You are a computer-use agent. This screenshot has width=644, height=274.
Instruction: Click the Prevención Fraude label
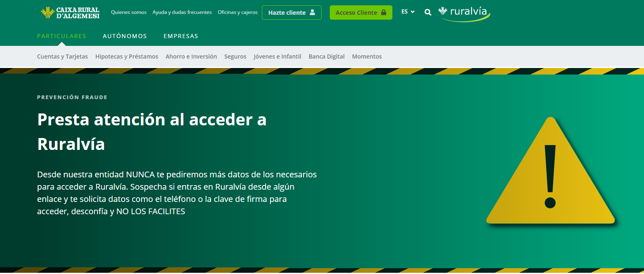point(72,97)
